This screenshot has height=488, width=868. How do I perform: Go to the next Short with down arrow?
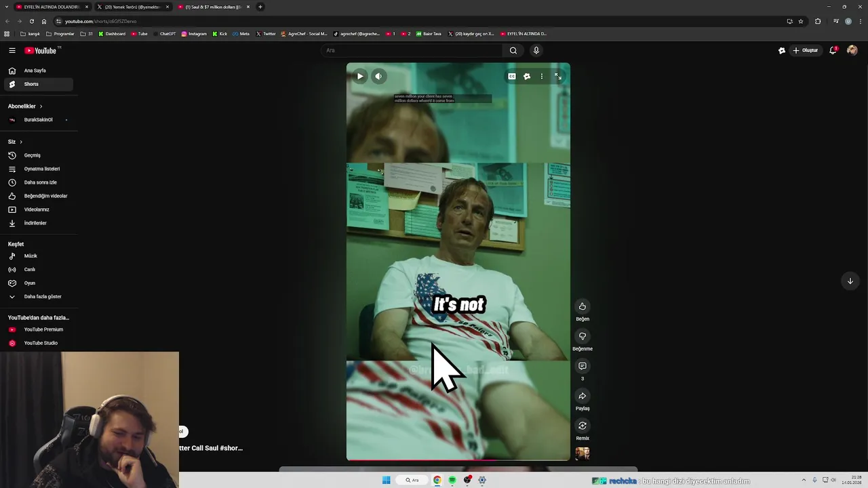tap(850, 281)
